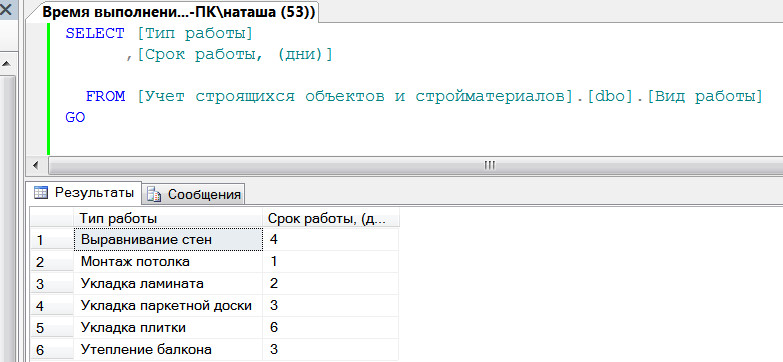The width and height of the screenshot is (783, 362).
Task: Click the horizontal scrollbar thumb in query editor
Action: click(x=489, y=165)
